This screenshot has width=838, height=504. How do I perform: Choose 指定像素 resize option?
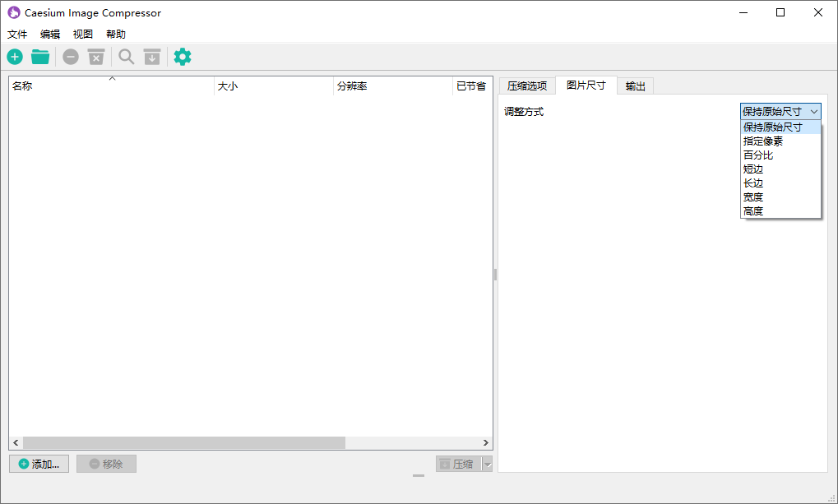[780, 141]
